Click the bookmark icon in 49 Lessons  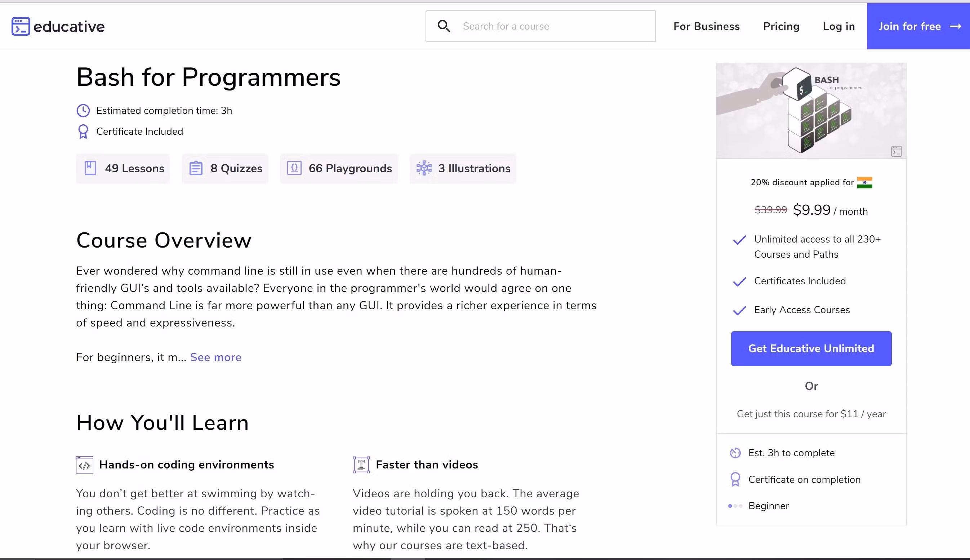click(x=90, y=168)
